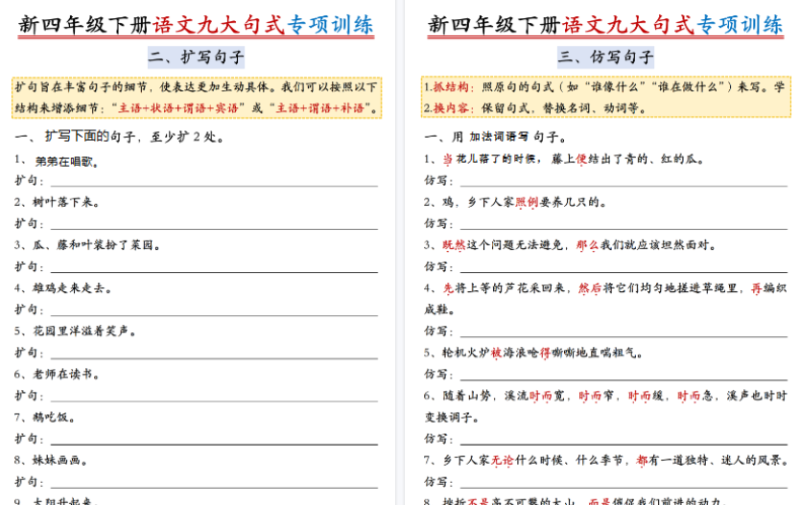
Task: Click the red word "都" before "有一道独特"
Action: [642, 461]
